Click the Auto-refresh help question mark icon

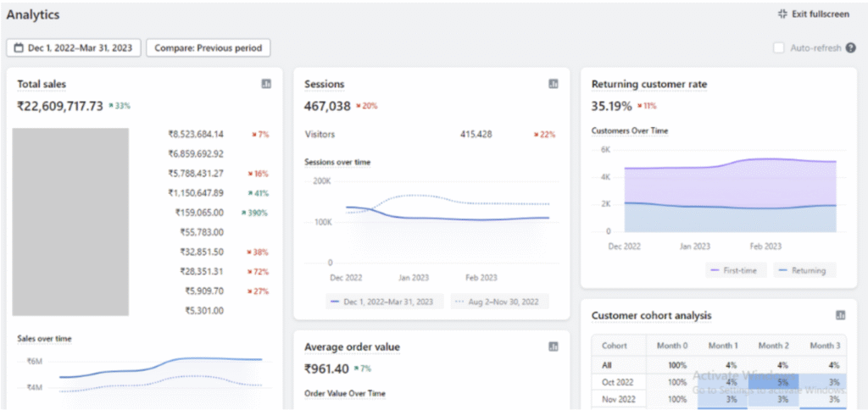click(x=850, y=48)
